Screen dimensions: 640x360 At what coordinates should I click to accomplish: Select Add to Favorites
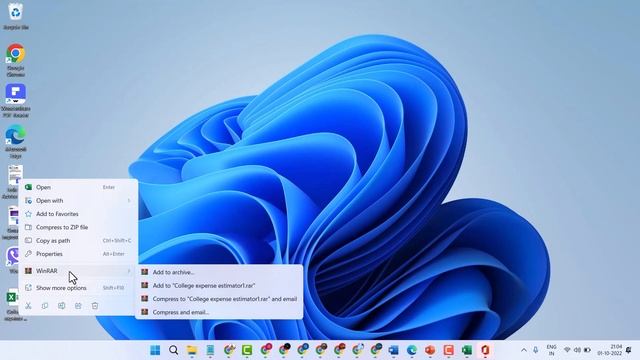(78, 214)
